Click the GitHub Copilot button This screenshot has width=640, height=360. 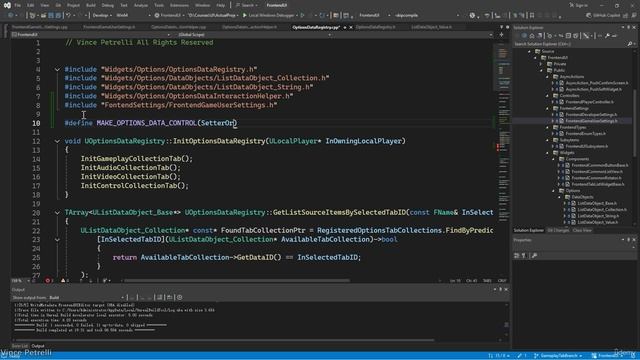coord(603,15)
